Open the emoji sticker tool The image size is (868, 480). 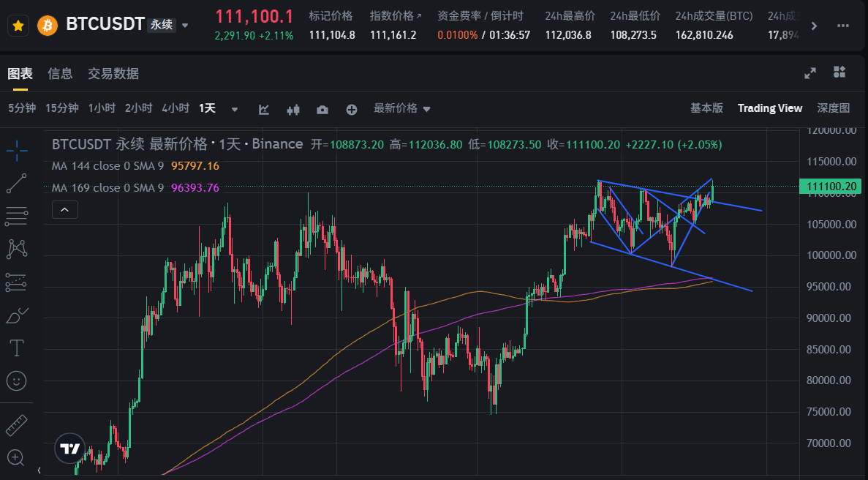tap(16, 380)
